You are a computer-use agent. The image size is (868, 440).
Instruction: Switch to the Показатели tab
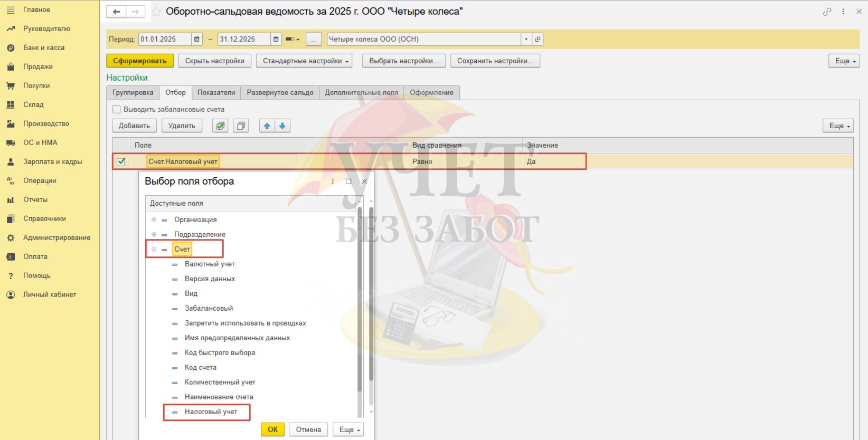pyautogui.click(x=216, y=92)
